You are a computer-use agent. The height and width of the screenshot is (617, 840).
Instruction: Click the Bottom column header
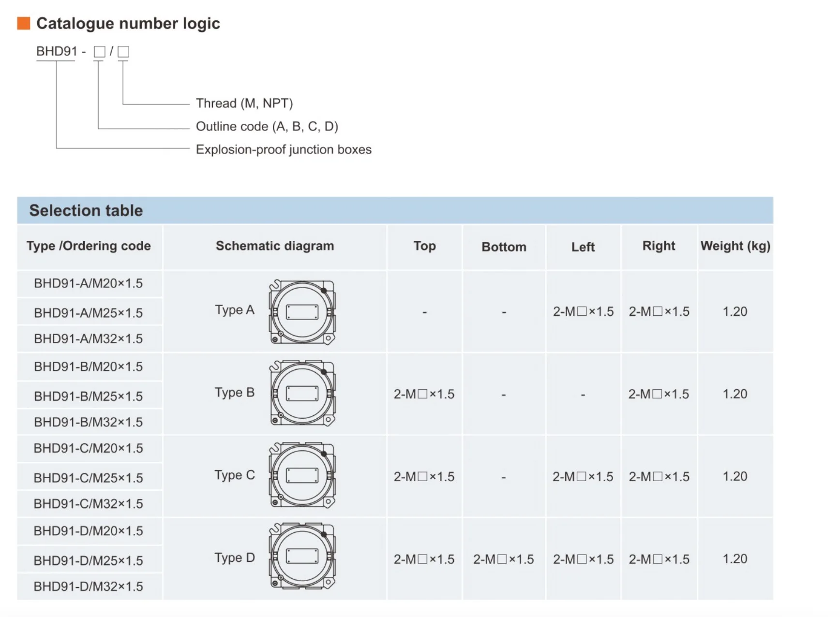(x=504, y=247)
